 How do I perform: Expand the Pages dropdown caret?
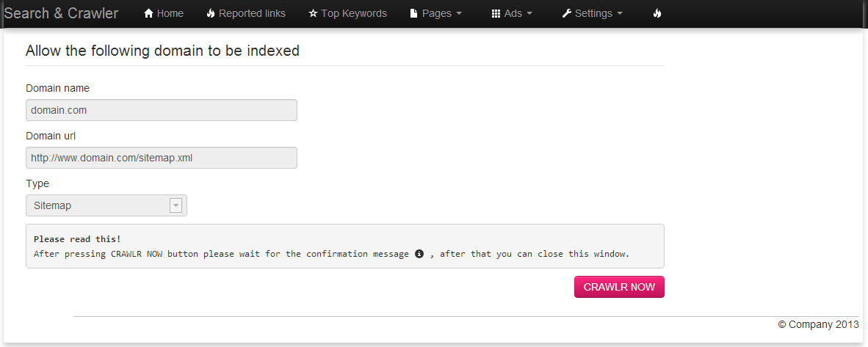pyautogui.click(x=459, y=14)
